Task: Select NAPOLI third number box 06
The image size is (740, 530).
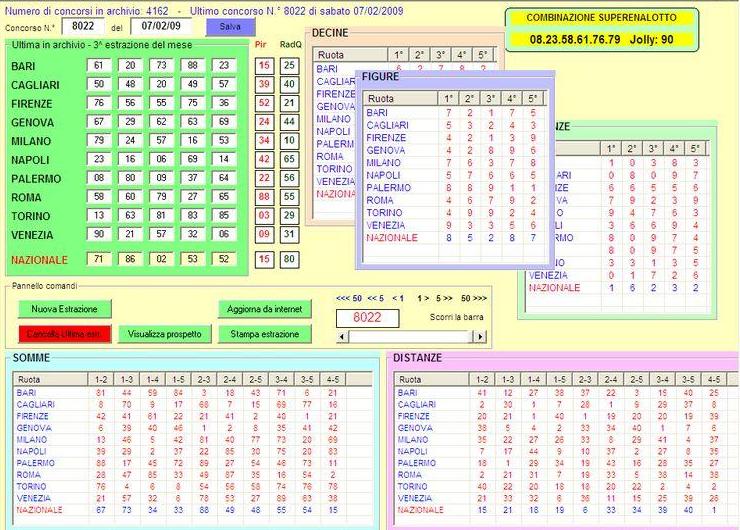Action: point(161,159)
